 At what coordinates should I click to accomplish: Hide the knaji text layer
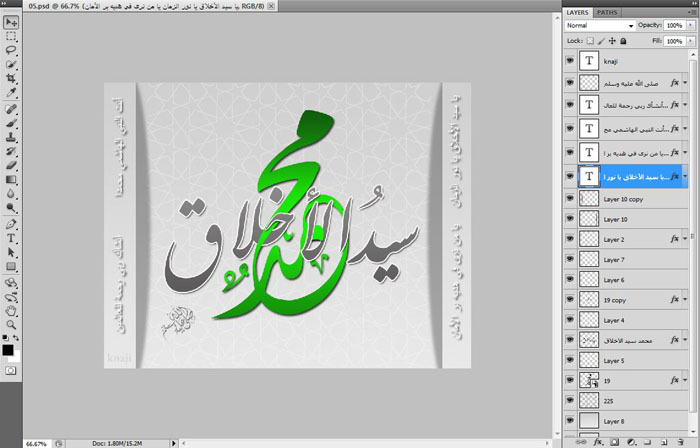click(x=570, y=62)
